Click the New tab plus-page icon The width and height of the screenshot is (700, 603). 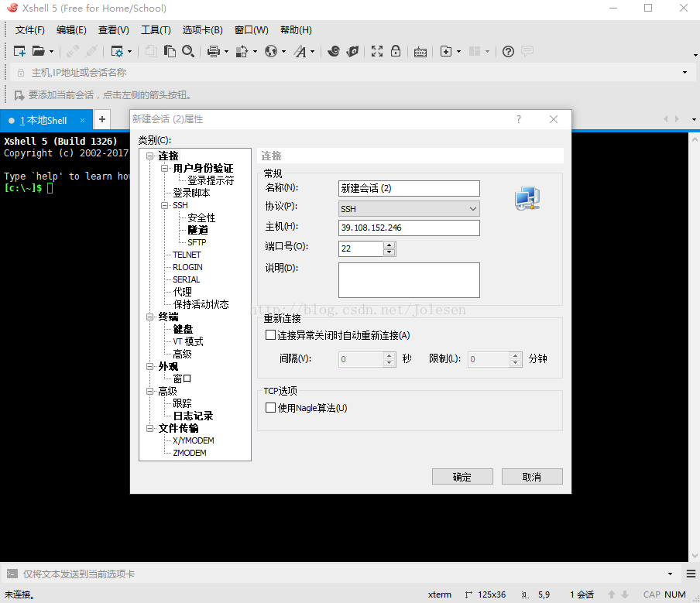click(x=446, y=51)
